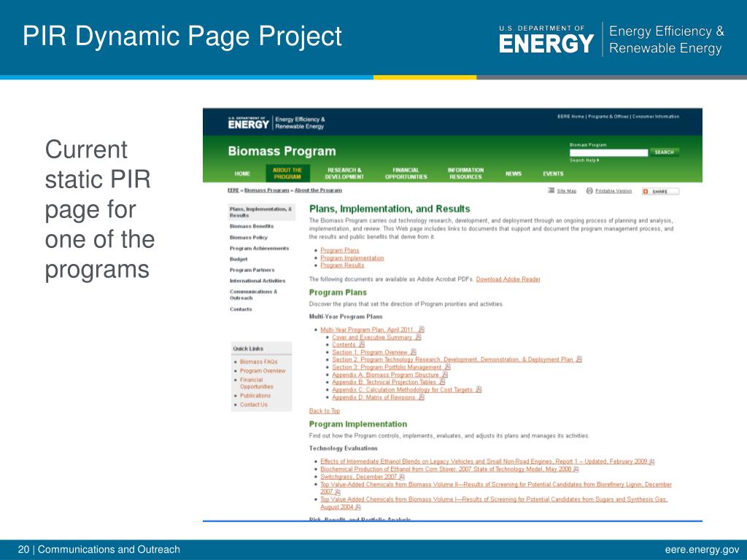Open Biomass FAQs quick link

click(259, 362)
